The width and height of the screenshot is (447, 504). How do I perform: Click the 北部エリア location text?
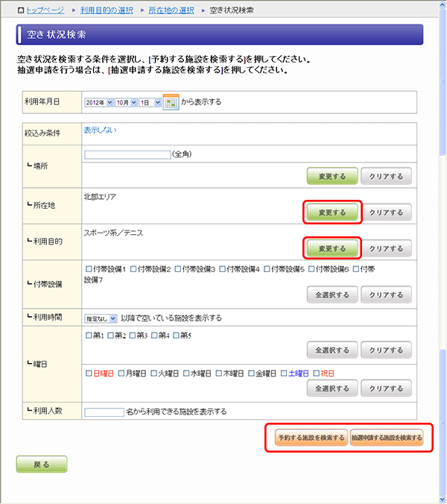point(100,197)
